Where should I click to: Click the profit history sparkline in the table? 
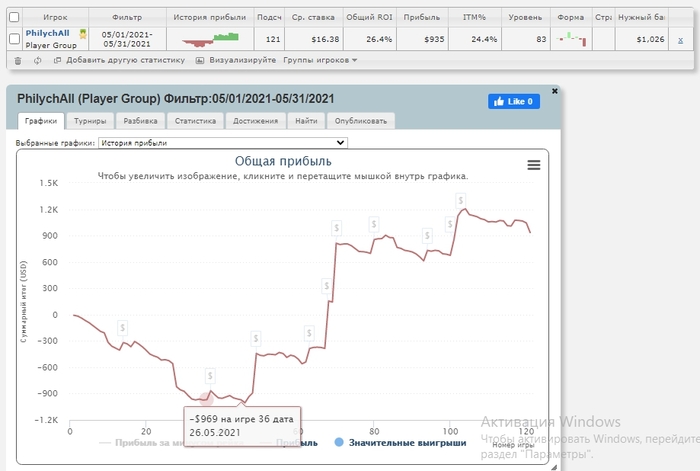click(210, 39)
